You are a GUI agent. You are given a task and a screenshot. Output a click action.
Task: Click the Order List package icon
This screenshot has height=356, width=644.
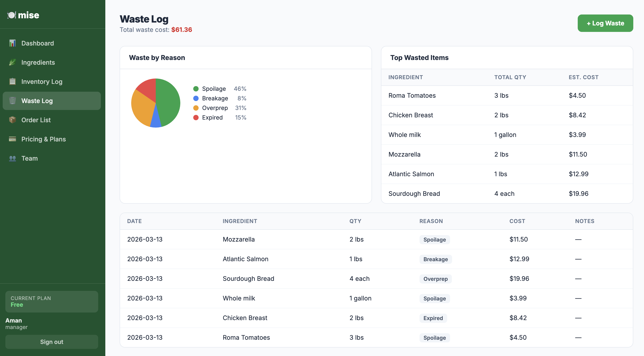12,120
